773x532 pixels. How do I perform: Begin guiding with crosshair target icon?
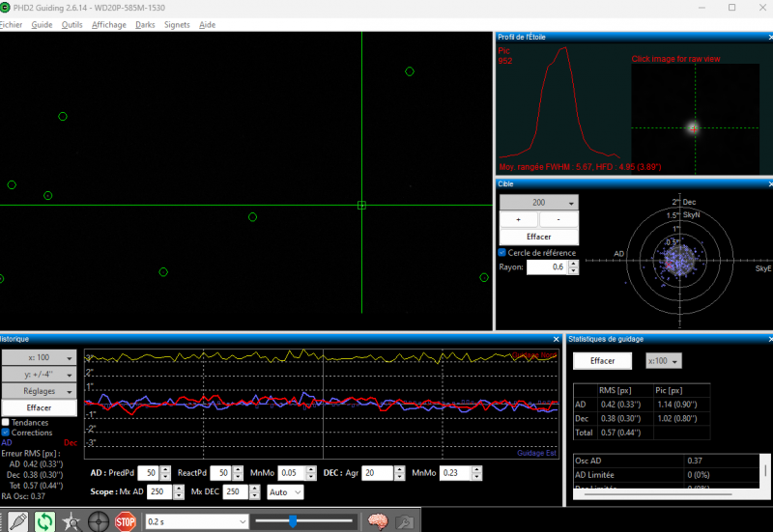point(99,521)
